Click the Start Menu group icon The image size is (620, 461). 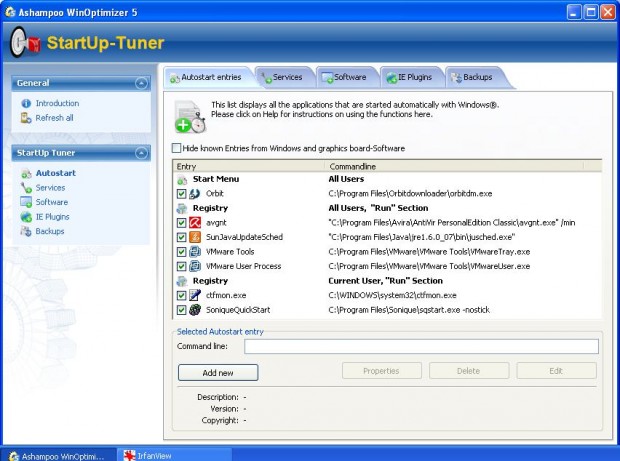182,180
